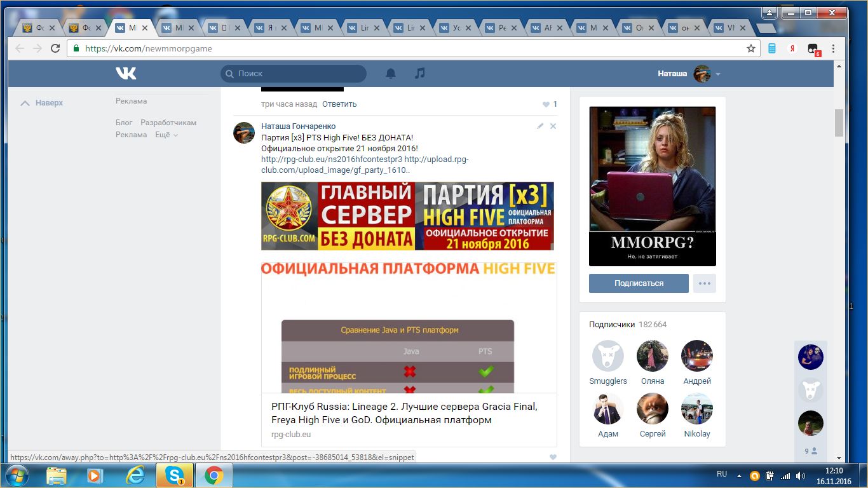868x488 pixels.
Task: Click the network signal tray icon
Action: point(785,475)
